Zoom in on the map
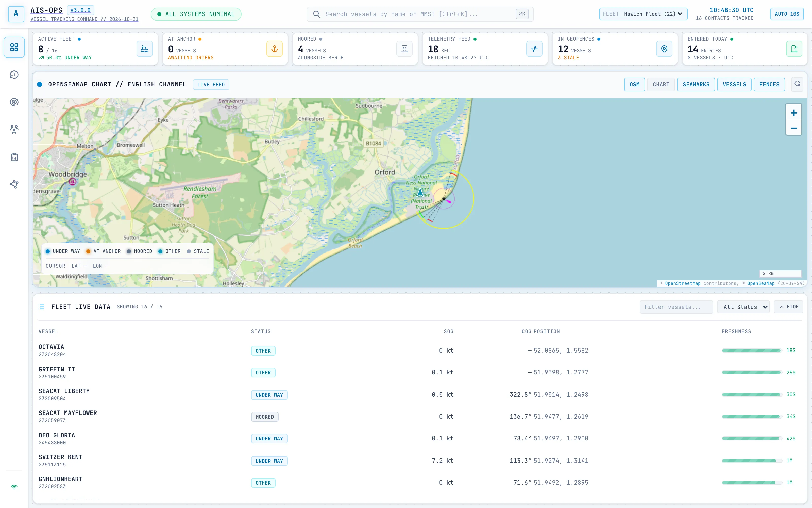 (x=793, y=113)
